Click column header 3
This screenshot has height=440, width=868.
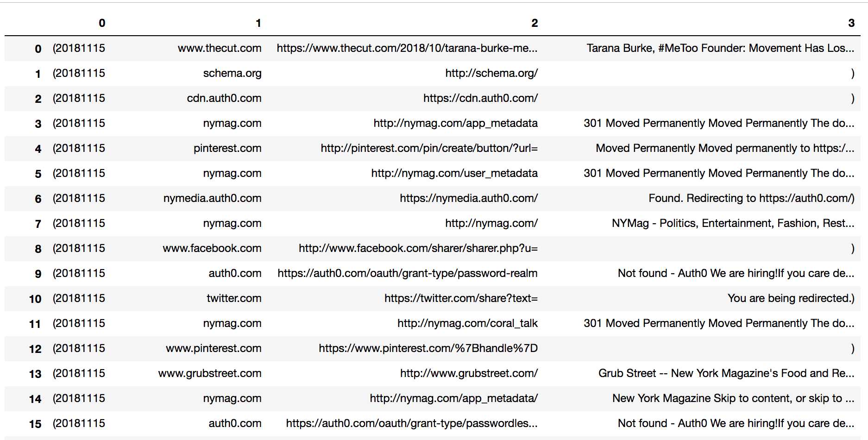click(851, 23)
